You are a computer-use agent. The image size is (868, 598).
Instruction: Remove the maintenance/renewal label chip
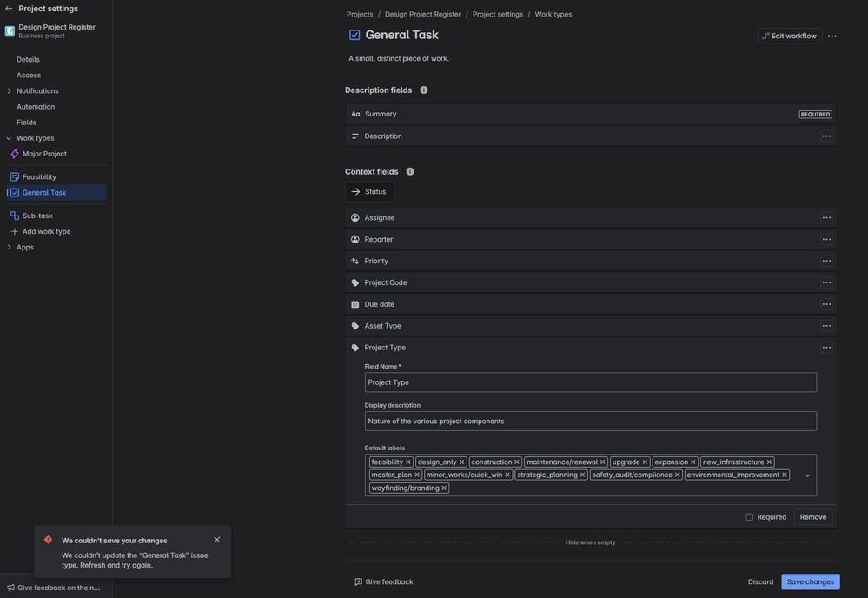(x=602, y=462)
